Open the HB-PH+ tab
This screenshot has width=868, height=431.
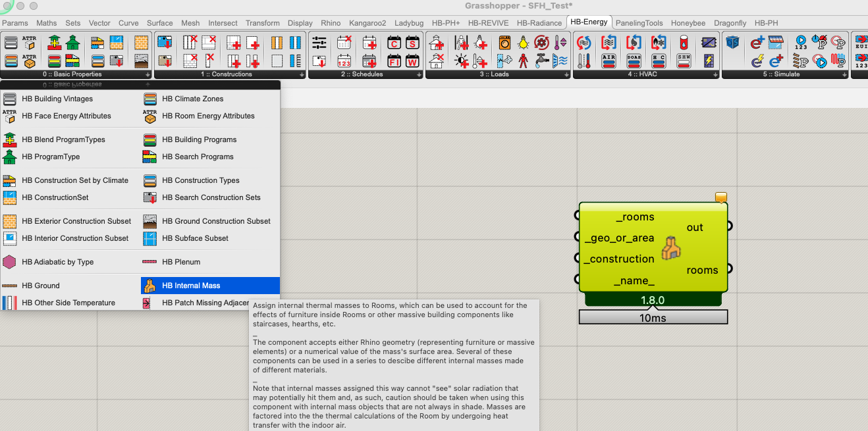446,23
